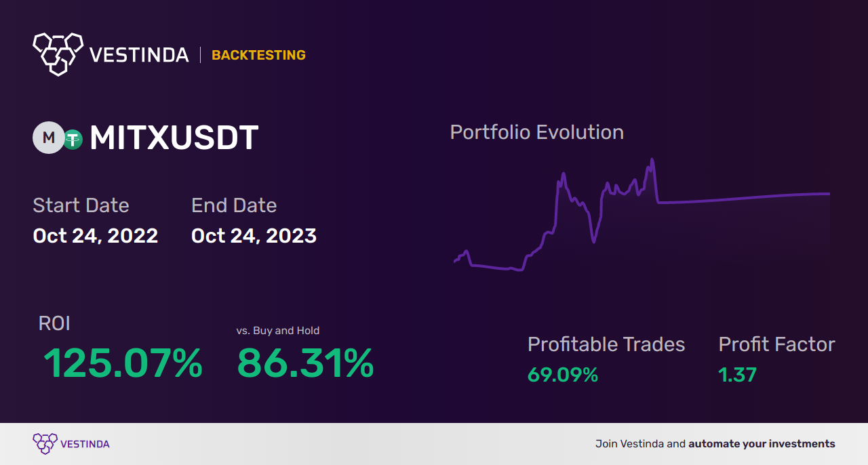Click the green Tether coin icon
868x465 pixels.
[73, 140]
